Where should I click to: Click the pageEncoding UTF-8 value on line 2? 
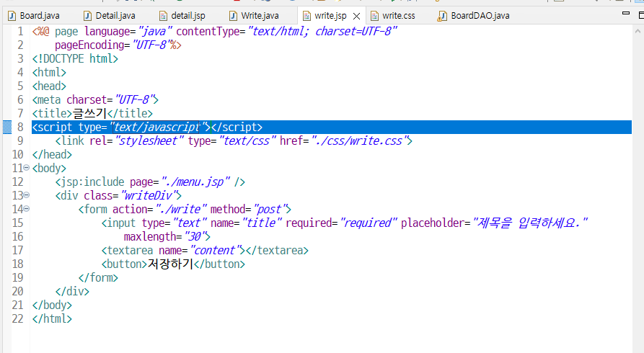click(x=151, y=45)
